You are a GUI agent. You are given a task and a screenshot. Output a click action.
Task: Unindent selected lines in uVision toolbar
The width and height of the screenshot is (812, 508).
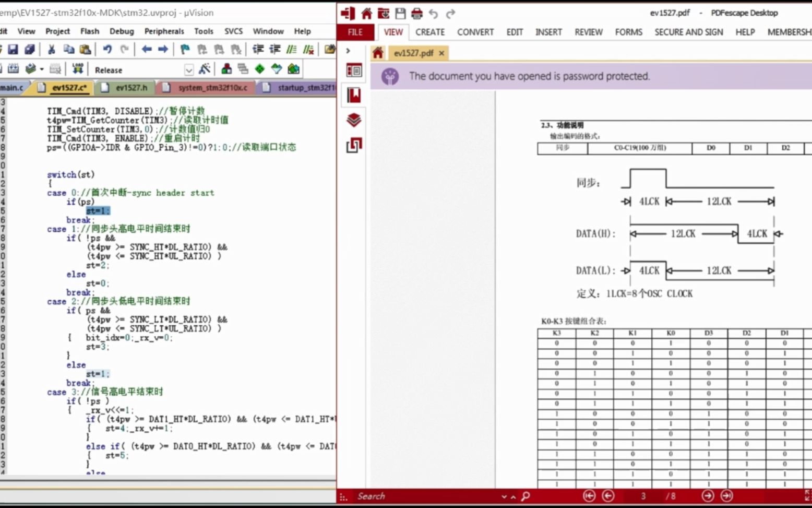click(274, 49)
